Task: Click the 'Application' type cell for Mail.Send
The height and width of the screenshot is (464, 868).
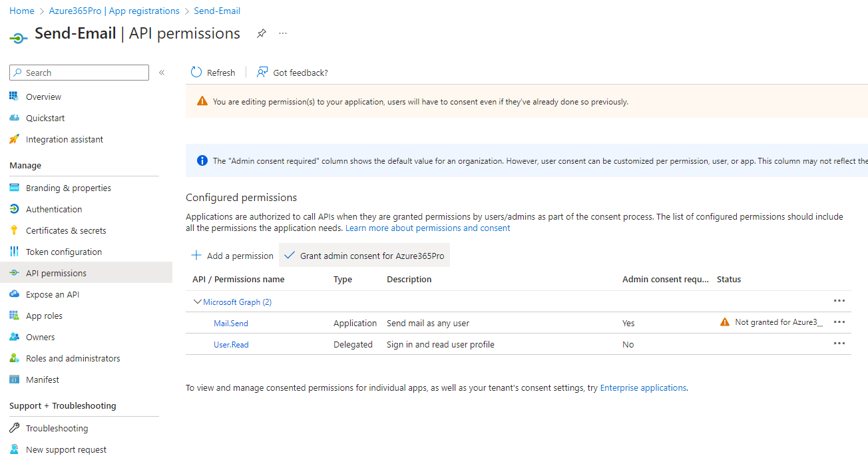Action: 355,323
